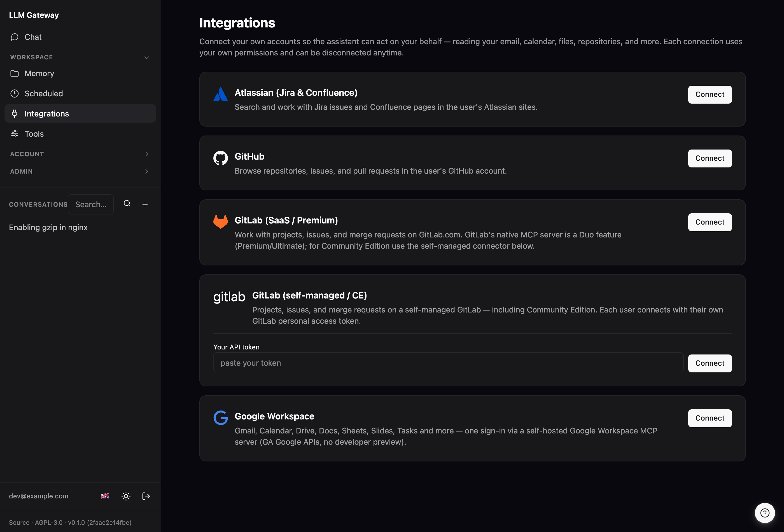Click the Integrations page heading
The image size is (784, 532).
[237, 23]
